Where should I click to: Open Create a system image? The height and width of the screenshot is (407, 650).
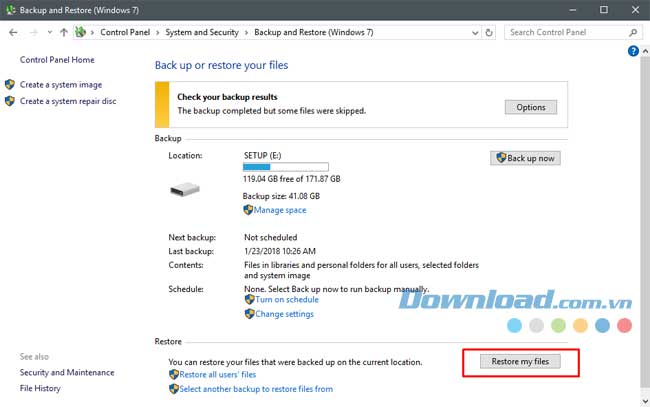click(61, 85)
